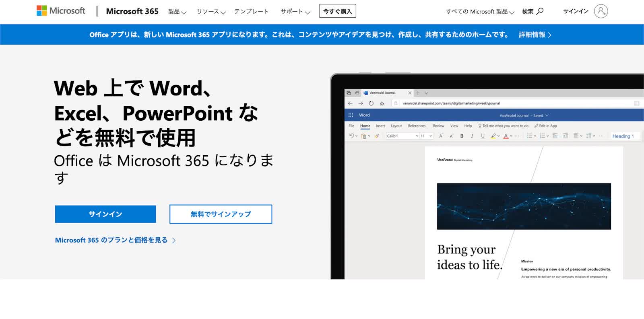Open the font size 11 dropdown
This screenshot has width=644, height=319.
(x=426, y=136)
